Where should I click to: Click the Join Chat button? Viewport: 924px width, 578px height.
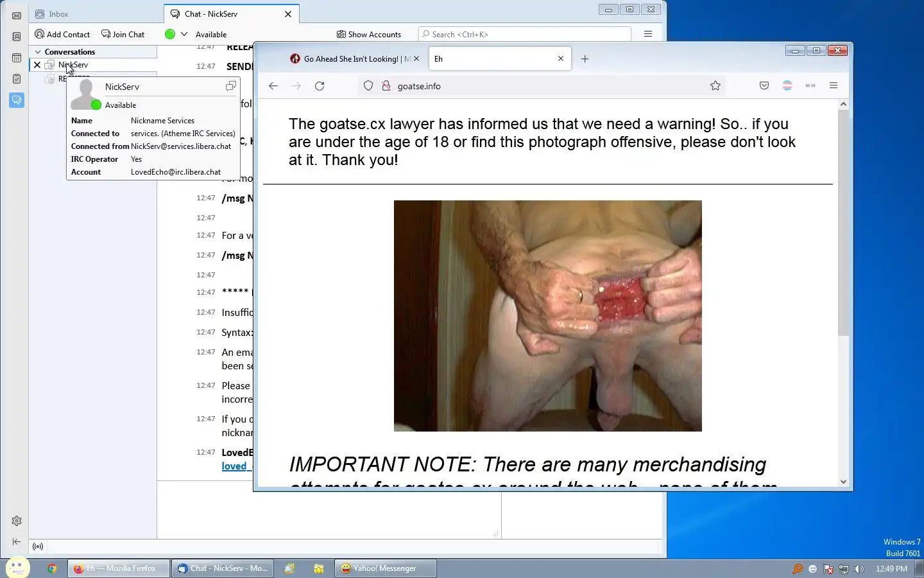coord(123,34)
